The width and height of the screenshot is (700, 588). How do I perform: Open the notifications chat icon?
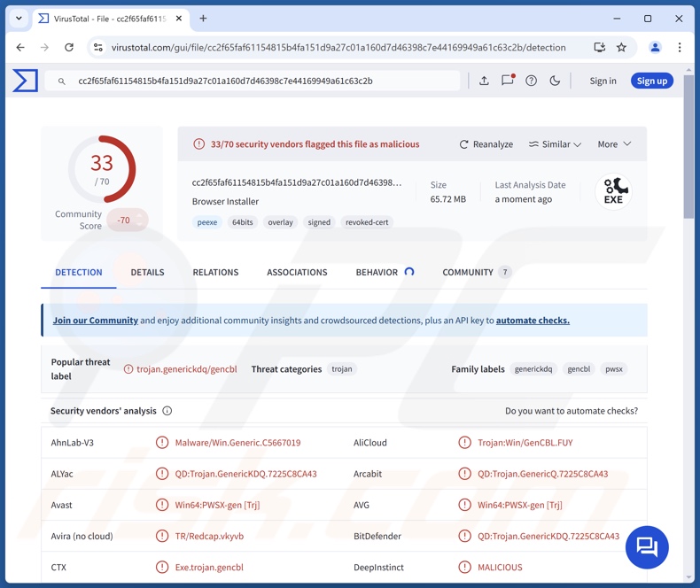tap(508, 81)
